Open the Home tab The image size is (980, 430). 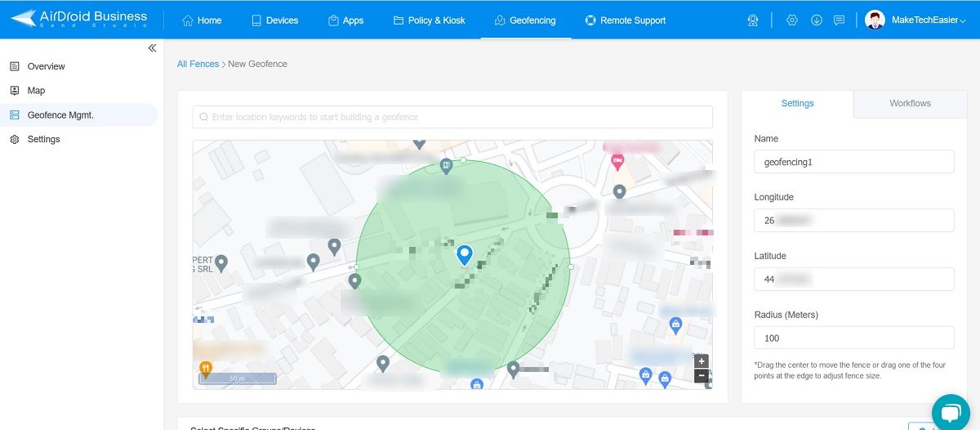(x=202, y=20)
